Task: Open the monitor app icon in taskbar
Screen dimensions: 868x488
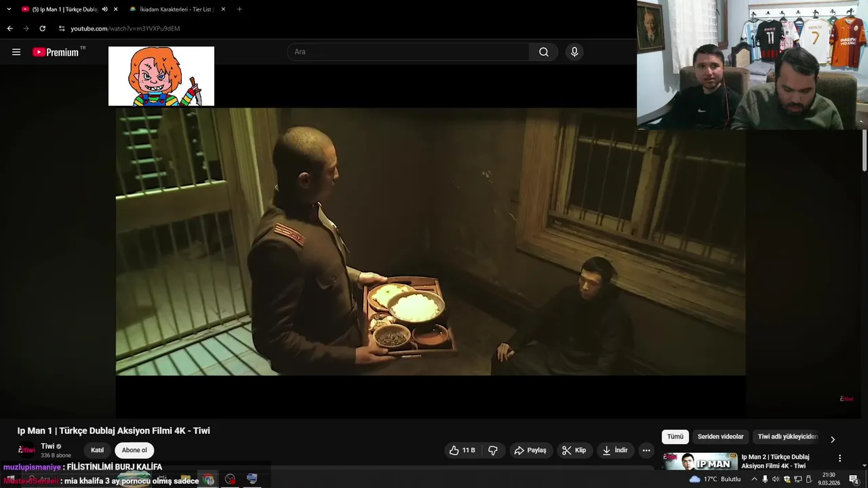Action: [x=252, y=479]
